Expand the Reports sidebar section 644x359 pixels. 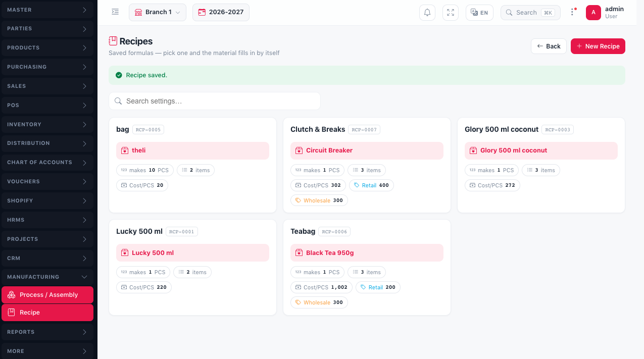(47, 332)
